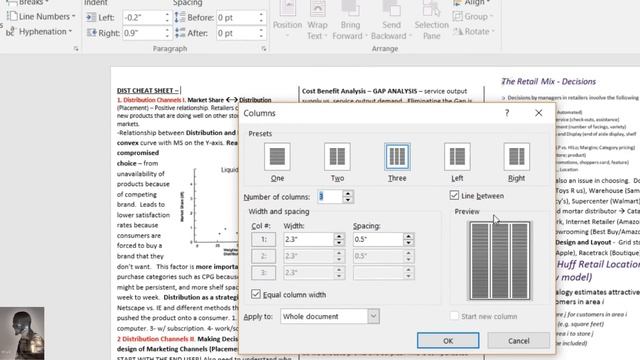Click the Spacing Before icon
The image size is (640, 360).
(x=180, y=18)
